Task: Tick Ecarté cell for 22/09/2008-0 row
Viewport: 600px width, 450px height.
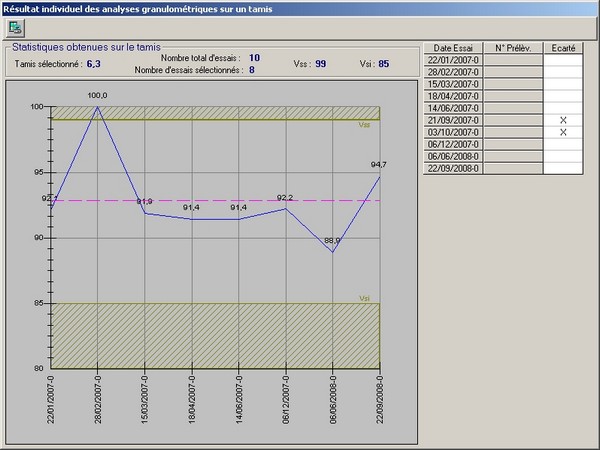Action: [562, 168]
